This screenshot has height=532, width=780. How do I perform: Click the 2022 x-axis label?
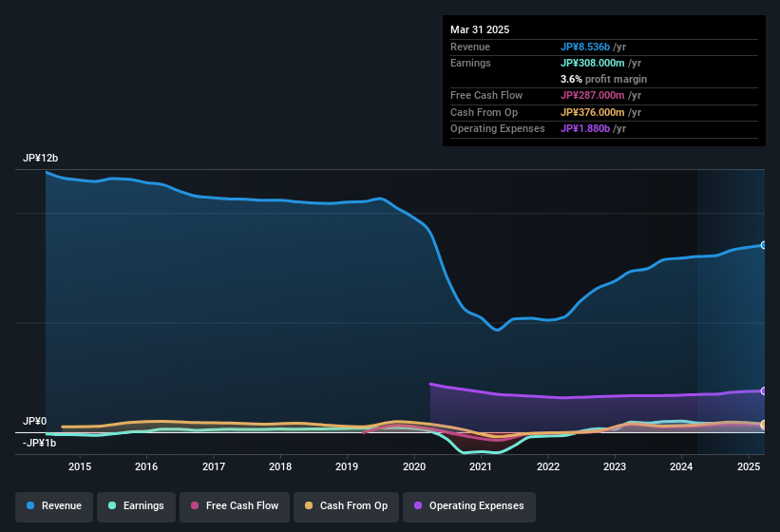(547, 466)
